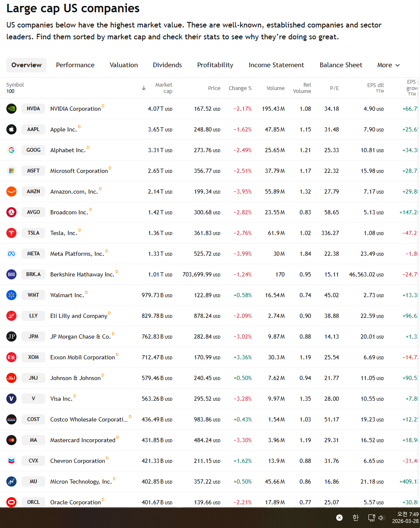The image size is (420, 528).
Task: Click the Eli Lilly logo icon
Action: pyautogui.click(x=11, y=316)
